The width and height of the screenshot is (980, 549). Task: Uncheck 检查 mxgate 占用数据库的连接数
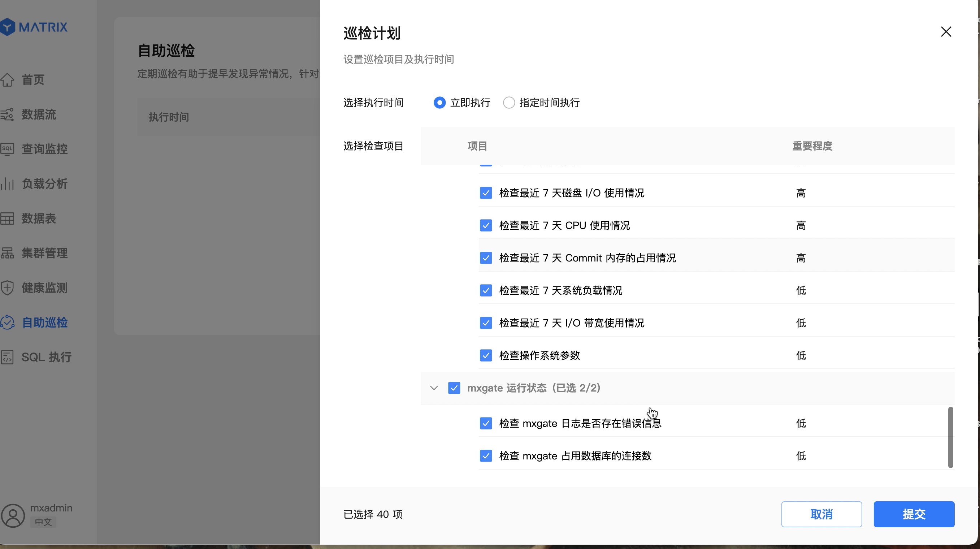coord(486,456)
